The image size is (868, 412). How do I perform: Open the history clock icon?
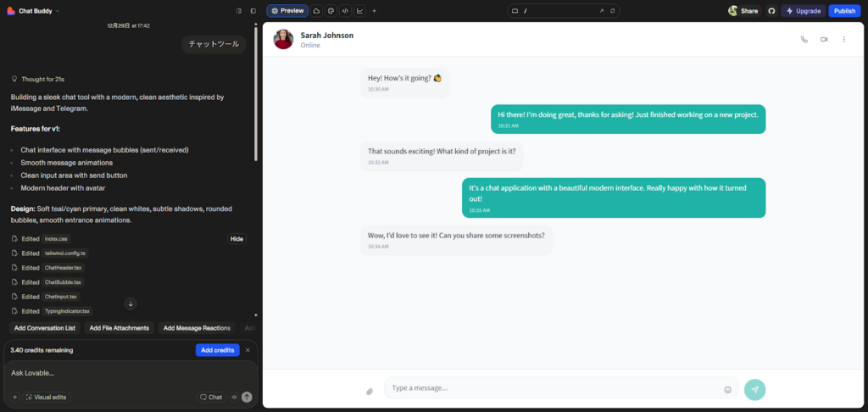[238, 11]
